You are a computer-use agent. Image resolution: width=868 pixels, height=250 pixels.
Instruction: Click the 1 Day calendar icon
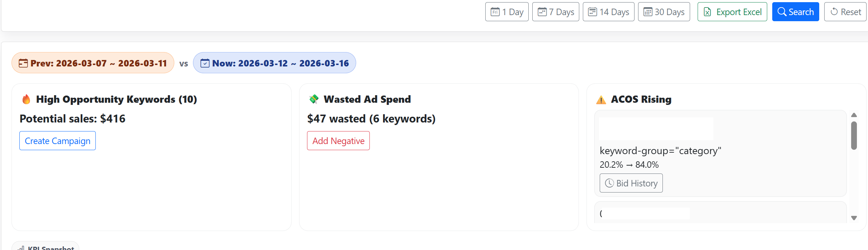(x=495, y=12)
